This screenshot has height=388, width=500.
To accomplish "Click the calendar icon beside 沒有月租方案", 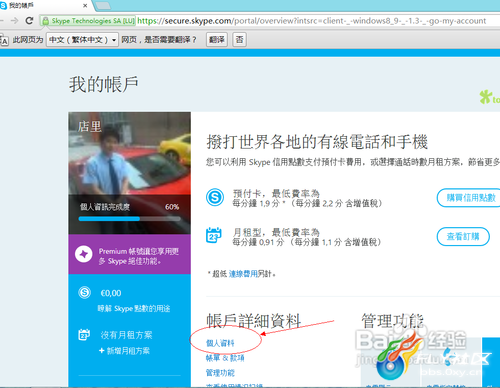I will (84, 334).
